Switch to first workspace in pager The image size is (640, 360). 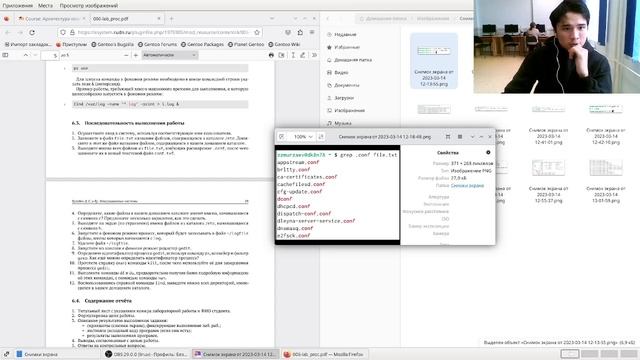570,354
